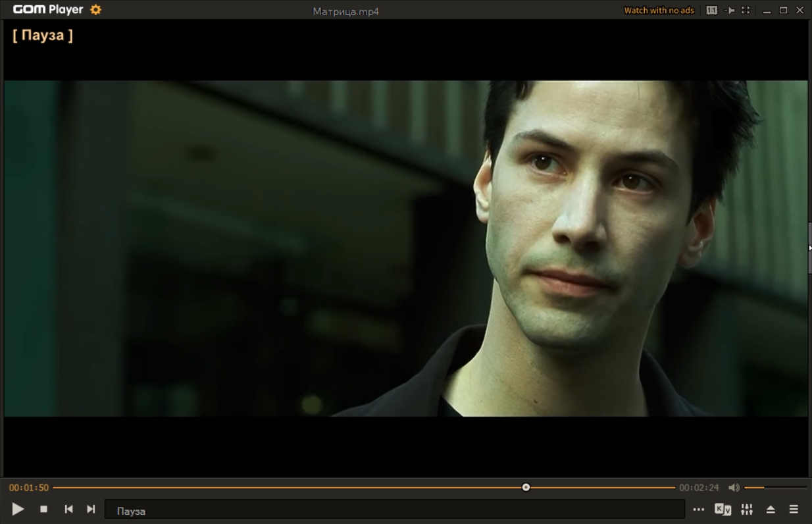The height and width of the screenshot is (524, 812).
Task: Click the seek bar playhead knob
Action: (x=526, y=488)
